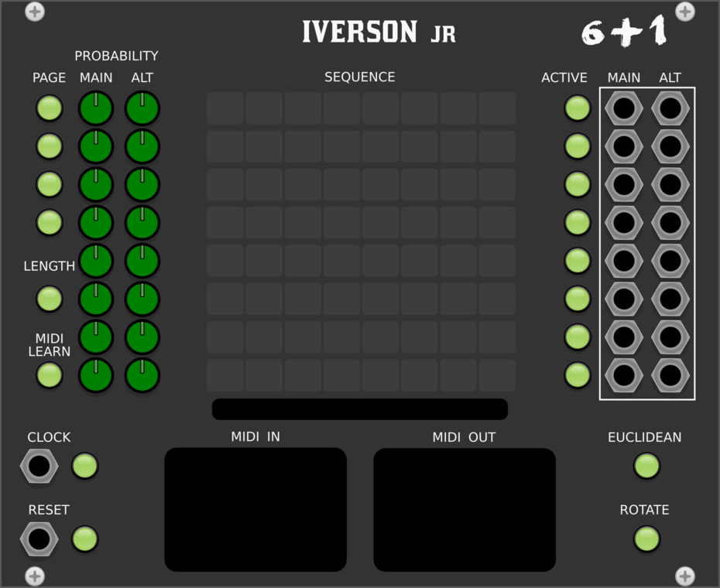Click the lit button beside CLOCK jack
This screenshot has width=720, height=588.
[x=85, y=466]
